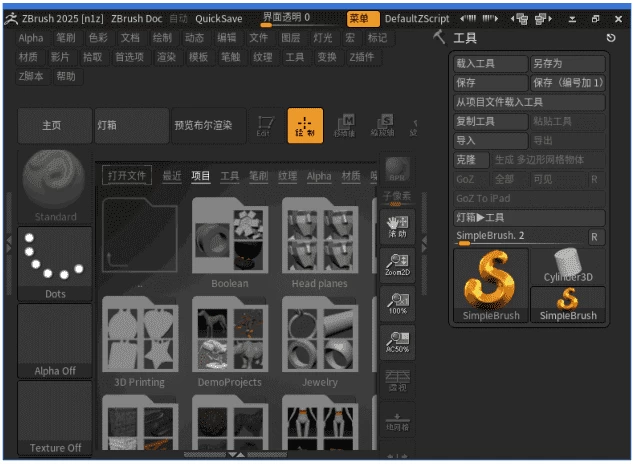
Task: Toggle the 透视 perspective view button
Action: point(398,380)
